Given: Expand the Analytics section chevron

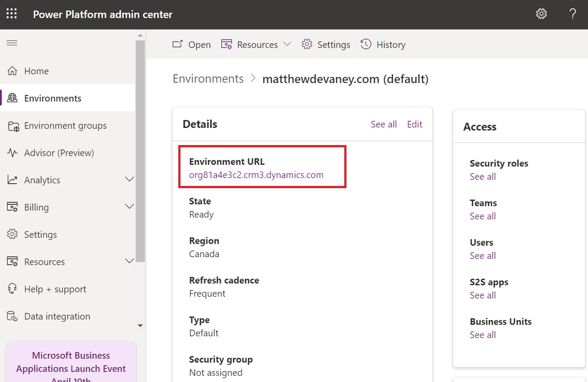Looking at the screenshot, I should point(130,180).
